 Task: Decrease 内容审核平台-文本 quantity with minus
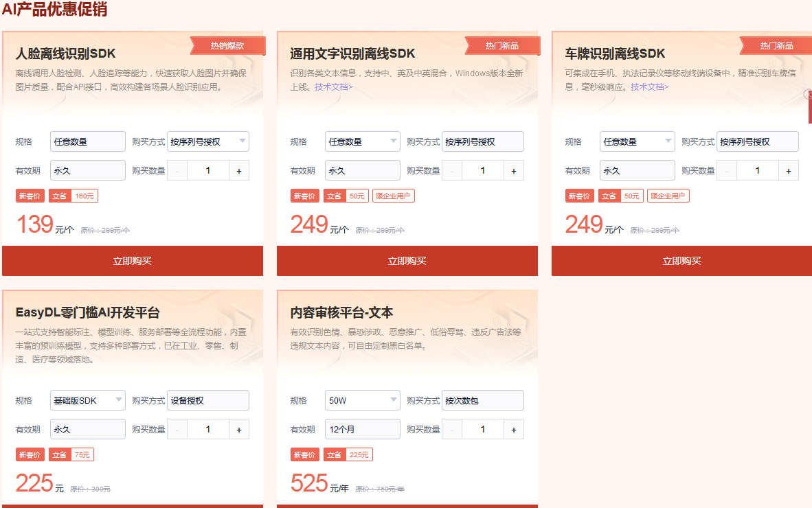(x=452, y=429)
